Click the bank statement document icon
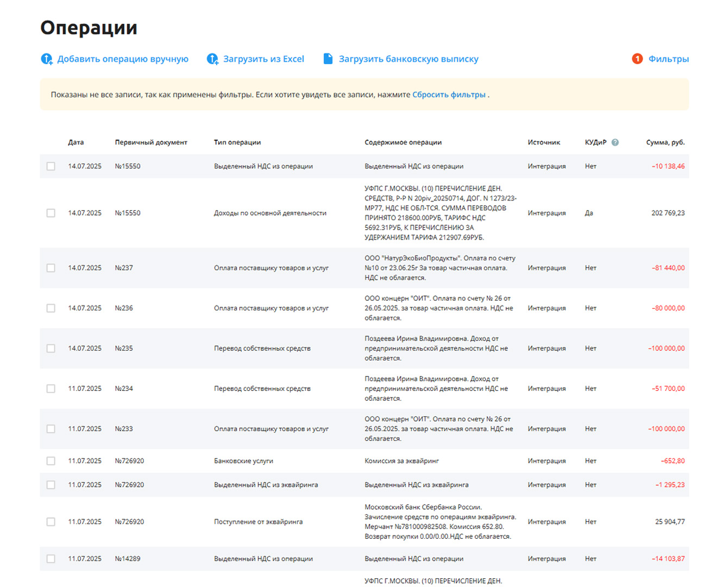The image size is (728, 587). [328, 59]
